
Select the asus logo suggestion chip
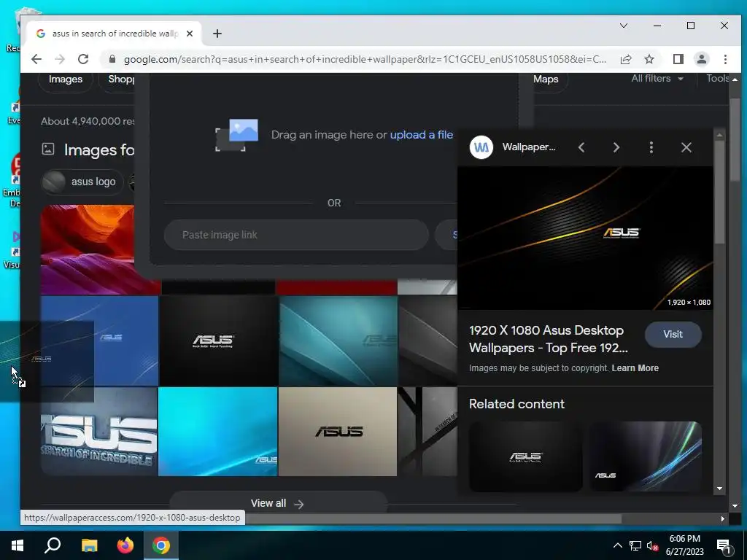pos(82,182)
